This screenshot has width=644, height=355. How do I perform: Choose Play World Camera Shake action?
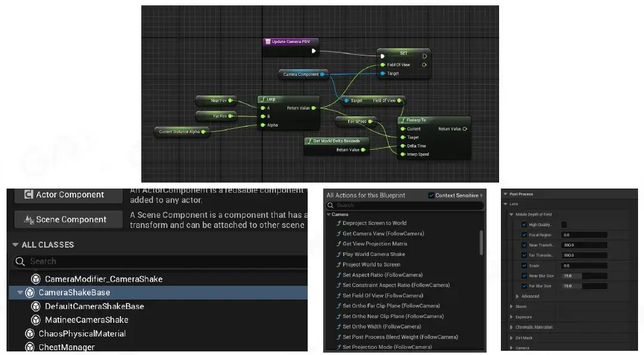point(374,254)
